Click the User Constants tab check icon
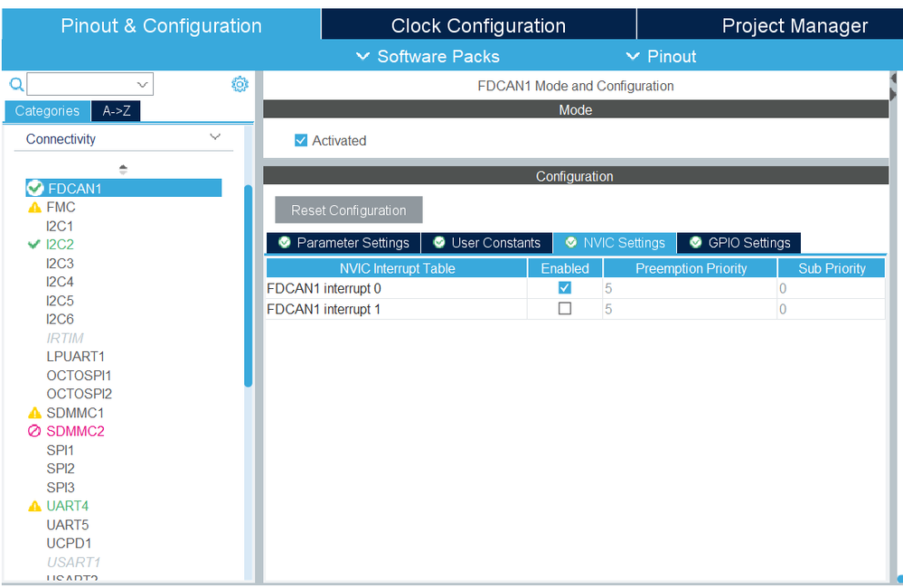 click(438, 242)
